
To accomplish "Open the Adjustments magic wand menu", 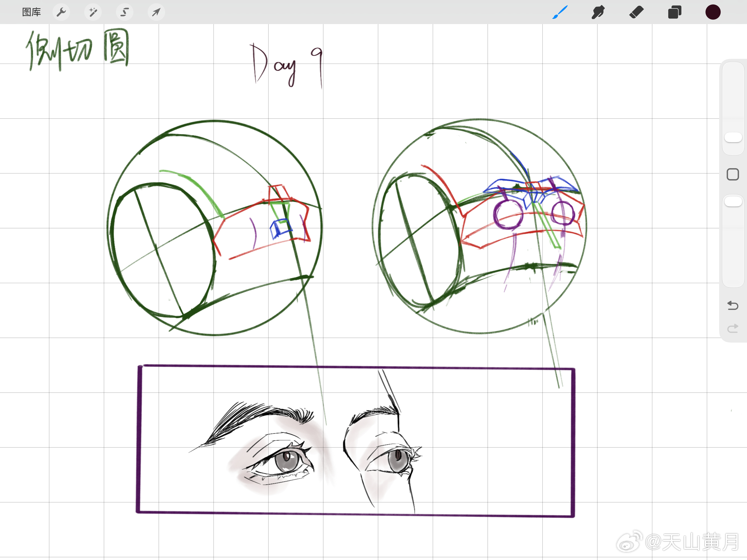I will coord(93,12).
